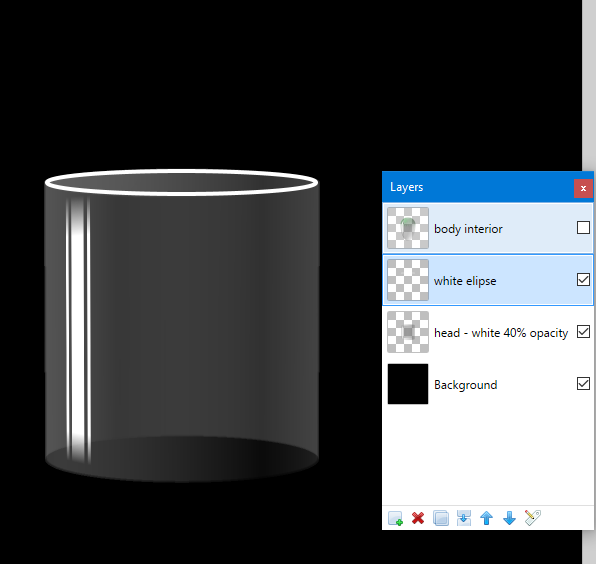Move layer up in stack
The height and width of the screenshot is (564, 596).
[487, 518]
